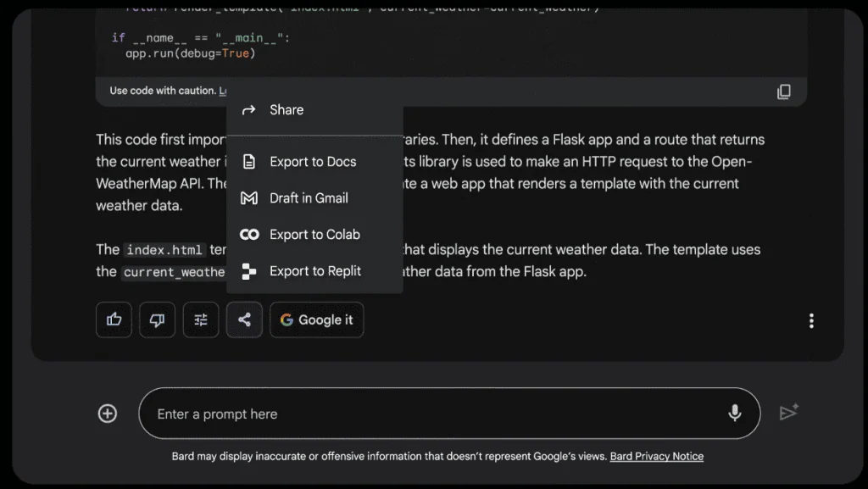
Task: Click the Google it button
Action: coord(316,320)
